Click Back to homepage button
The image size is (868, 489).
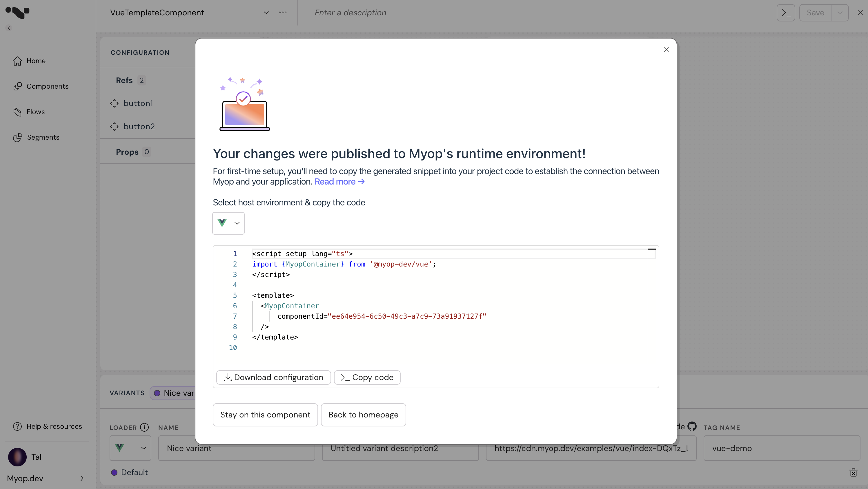[x=363, y=415]
